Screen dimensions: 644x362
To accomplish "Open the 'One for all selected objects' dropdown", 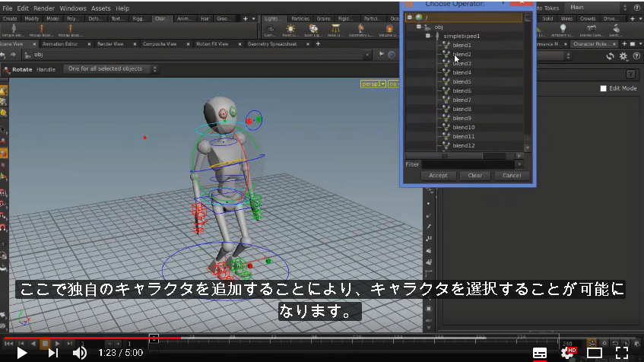I will (x=110, y=68).
